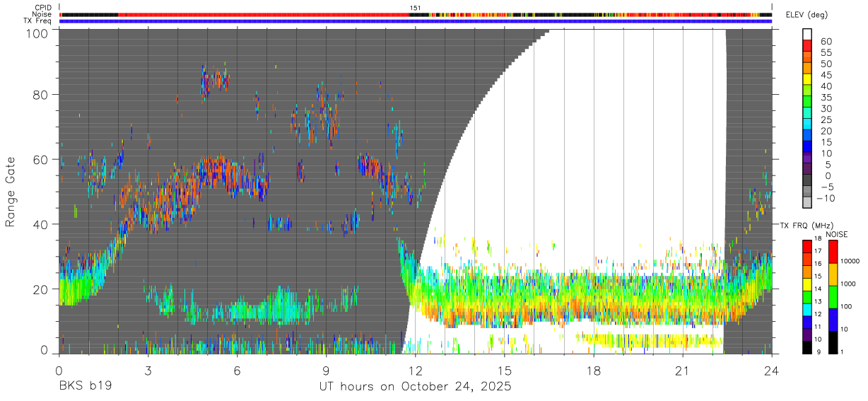Click the Range Gate axis title

click(11, 192)
